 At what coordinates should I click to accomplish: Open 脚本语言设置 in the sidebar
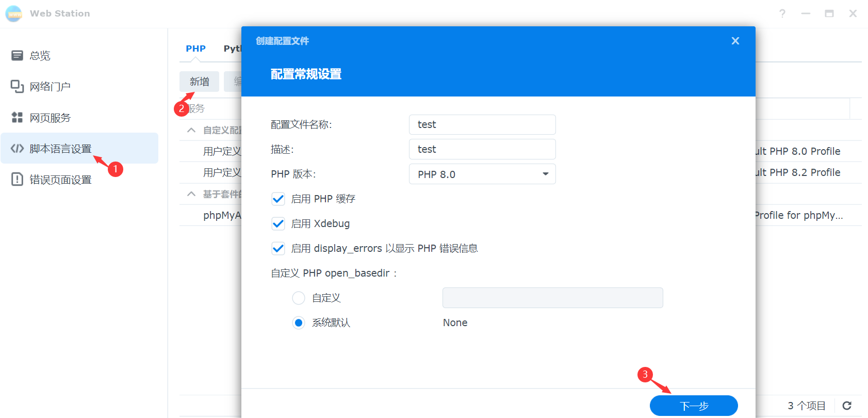click(79, 149)
